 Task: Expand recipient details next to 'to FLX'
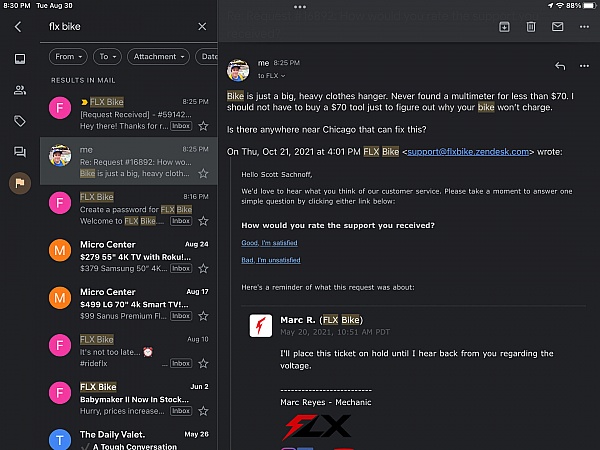283,76
